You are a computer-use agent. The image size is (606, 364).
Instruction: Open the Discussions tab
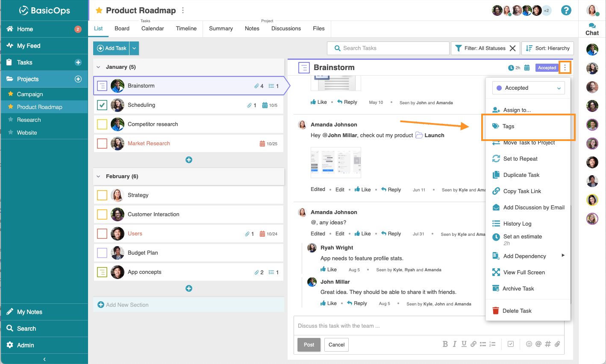(x=286, y=29)
